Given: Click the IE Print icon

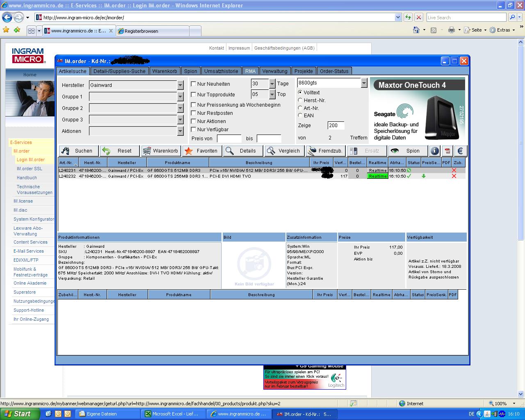Looking at the screenshot, I should click(452, 30).
